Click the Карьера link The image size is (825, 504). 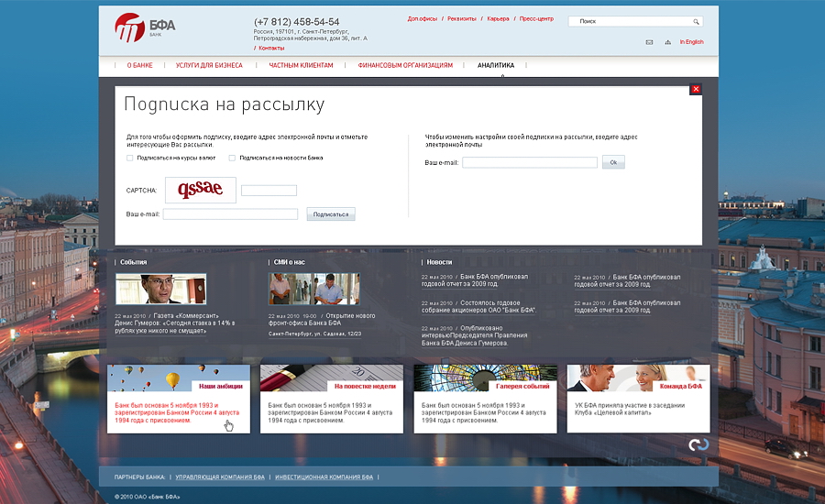pos(498,19)
